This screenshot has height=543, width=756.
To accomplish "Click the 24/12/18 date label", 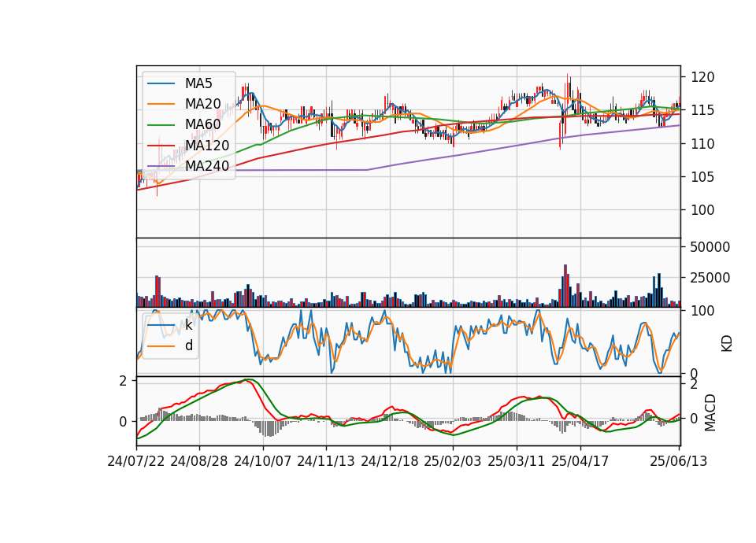I will pyautogui.click(x=390, y=461).
